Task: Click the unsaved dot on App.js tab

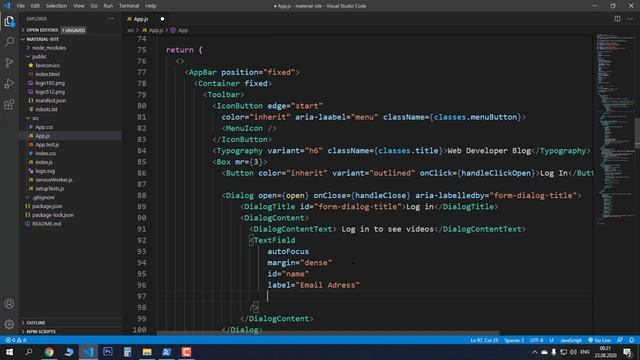Action: (162, 19)
